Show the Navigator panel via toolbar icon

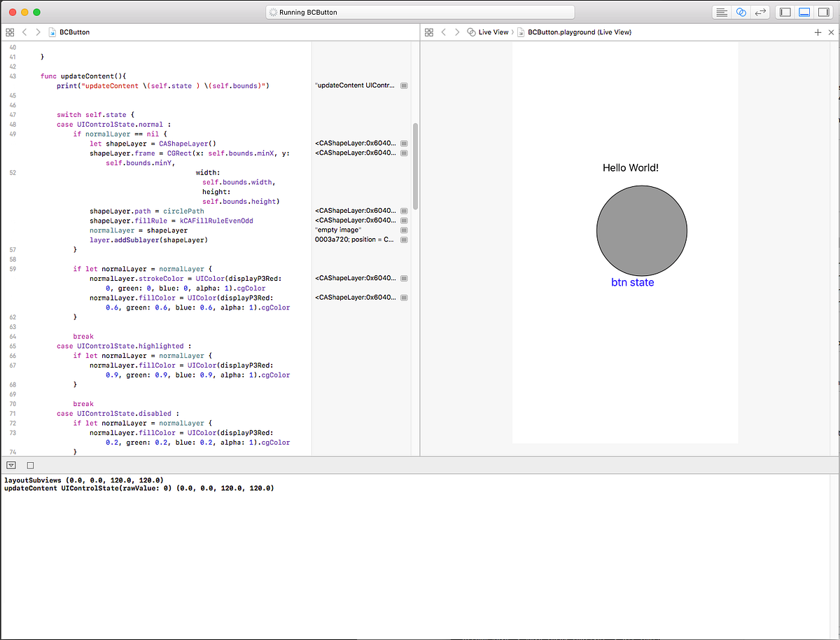click(785, 11)
